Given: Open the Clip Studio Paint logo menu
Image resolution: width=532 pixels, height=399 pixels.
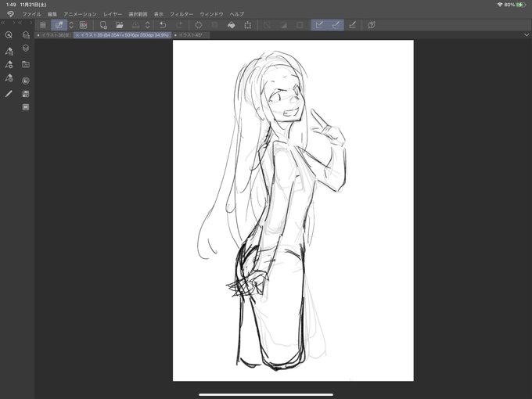Looking at the screenshot, I should pos(10,14).
